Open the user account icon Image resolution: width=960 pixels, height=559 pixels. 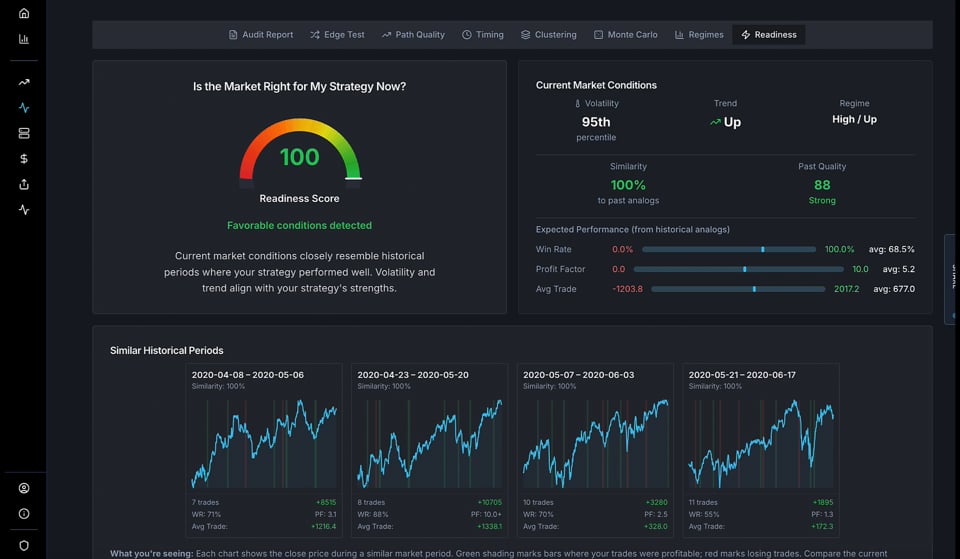pos(24,488)
